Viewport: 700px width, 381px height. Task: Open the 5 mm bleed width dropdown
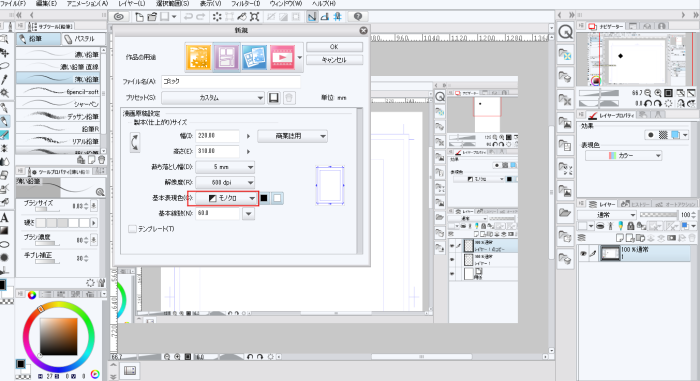click(x=225, y=167)
